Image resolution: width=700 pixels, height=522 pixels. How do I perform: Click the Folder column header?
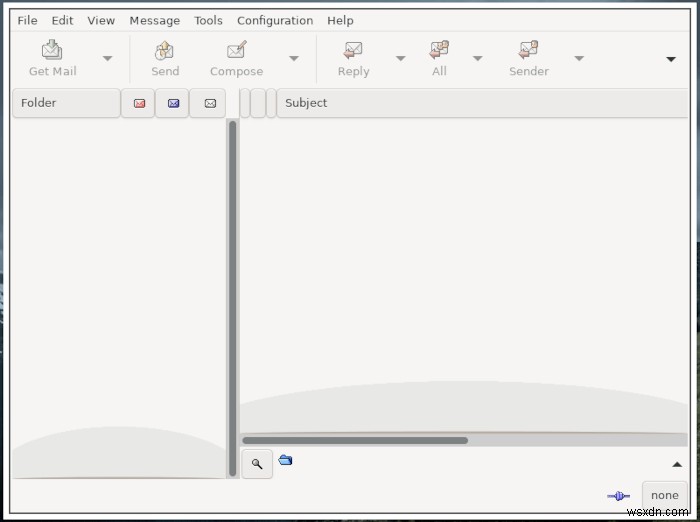coord(67,103)
